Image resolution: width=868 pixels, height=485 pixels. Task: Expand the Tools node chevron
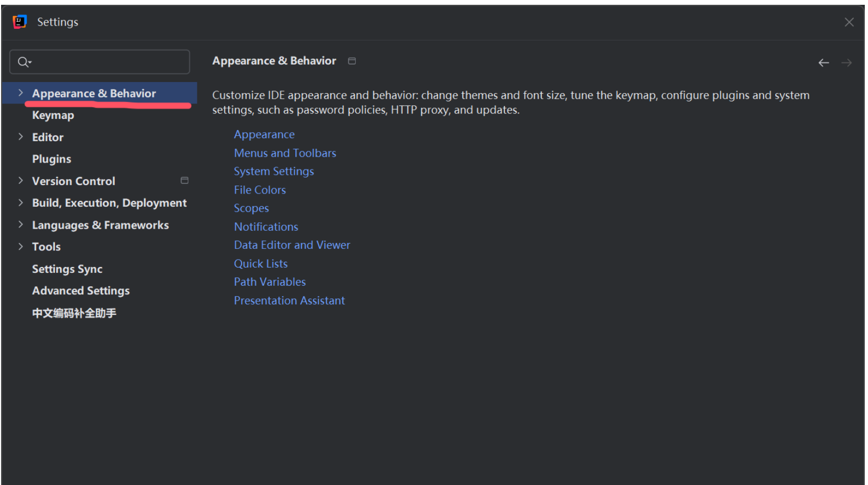20,246
